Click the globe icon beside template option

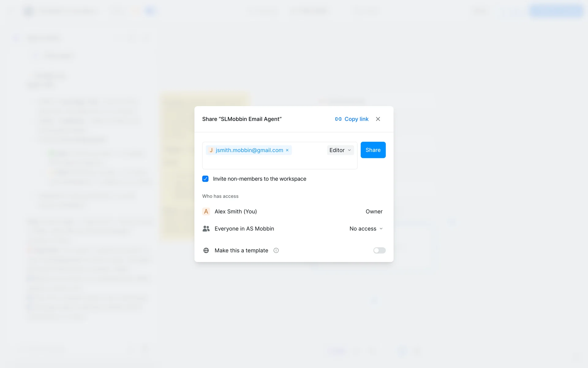pyautogui.click(x=206, y=251)
